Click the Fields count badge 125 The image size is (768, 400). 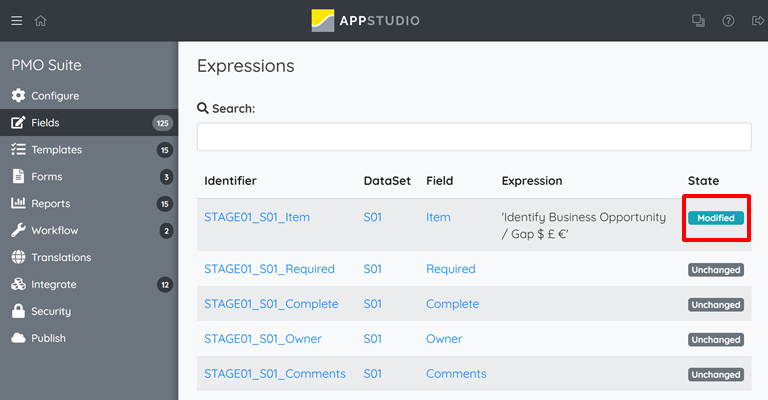(x=163, y=123)
